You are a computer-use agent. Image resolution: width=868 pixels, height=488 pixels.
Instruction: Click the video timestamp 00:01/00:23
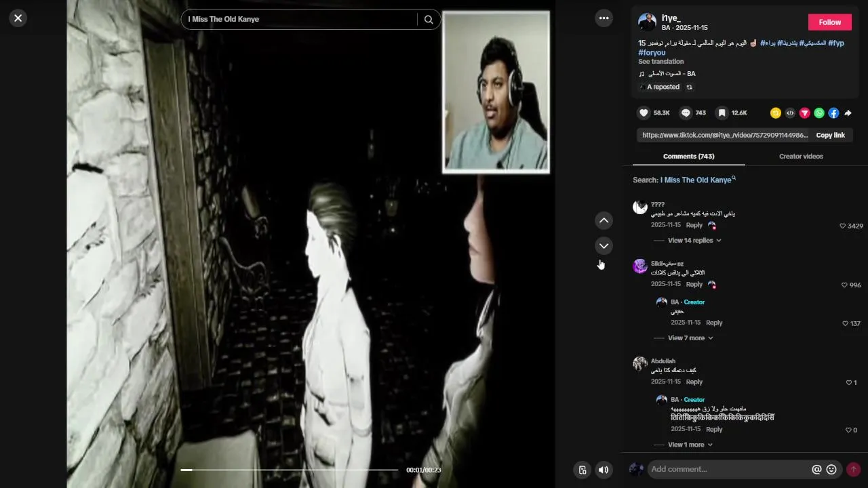tap(423, 470)
